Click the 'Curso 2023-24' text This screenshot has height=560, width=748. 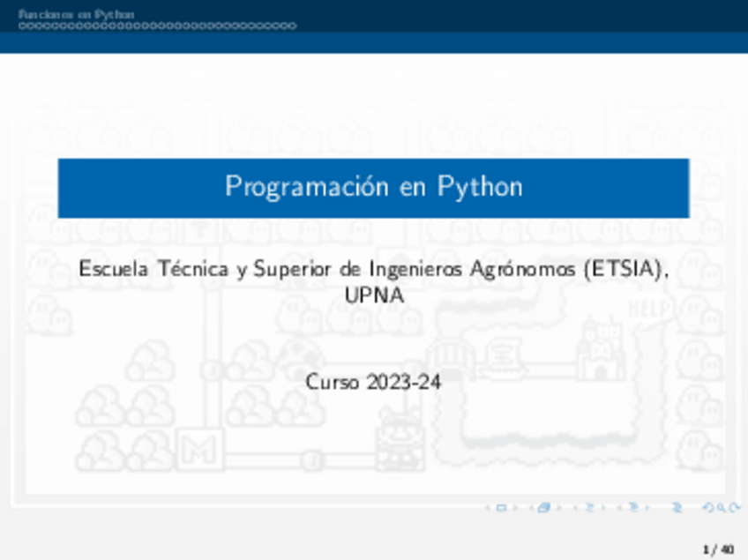[373, 382]
